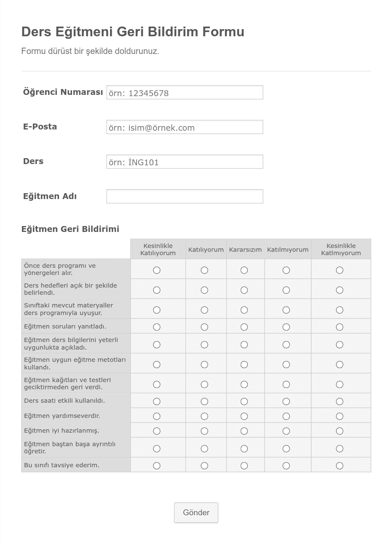Mark Katılıyorum for 'Bu sınıfı tavsiye ederim'
This screenshot has width=392, height=544.
pyautogui.click(x=204, y=466)
